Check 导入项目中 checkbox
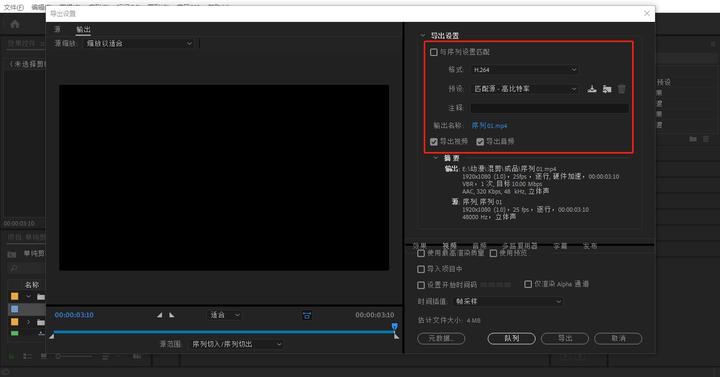The height and width of the screenshot is (377, 720). point(421,269)
